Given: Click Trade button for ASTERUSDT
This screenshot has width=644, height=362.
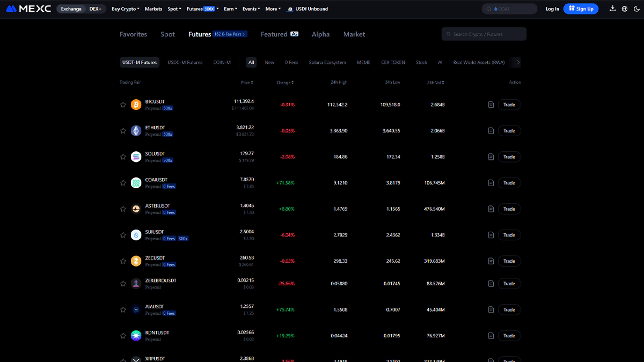Looking at the screenshot, I should (509, 209).
